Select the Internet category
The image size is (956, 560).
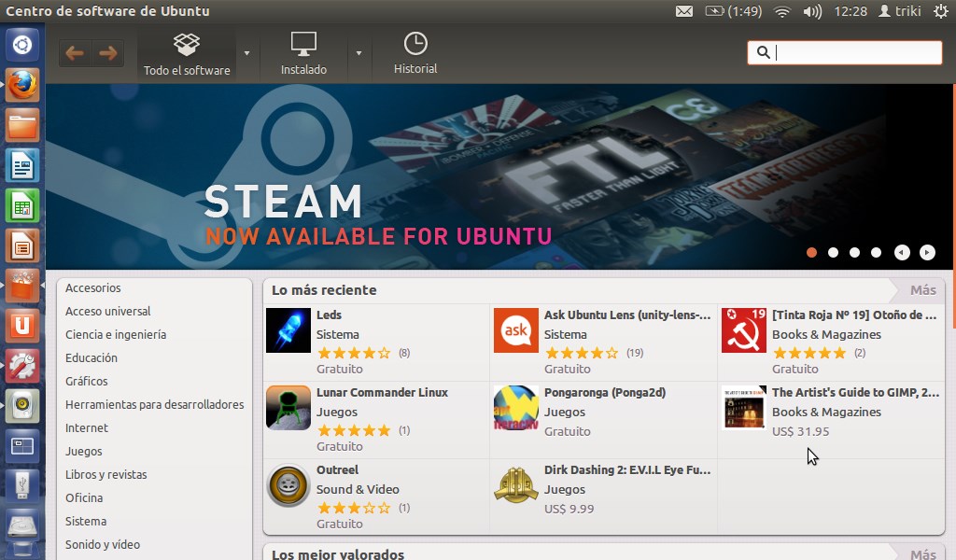coord(87,427)
